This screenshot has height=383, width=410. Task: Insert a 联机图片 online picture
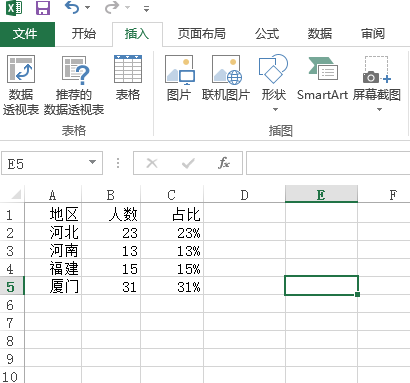coord(226,78)
